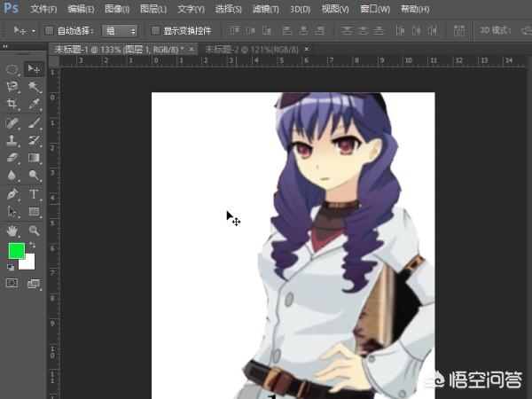
Task: Select the Pen tool
Action: point(12,194)
